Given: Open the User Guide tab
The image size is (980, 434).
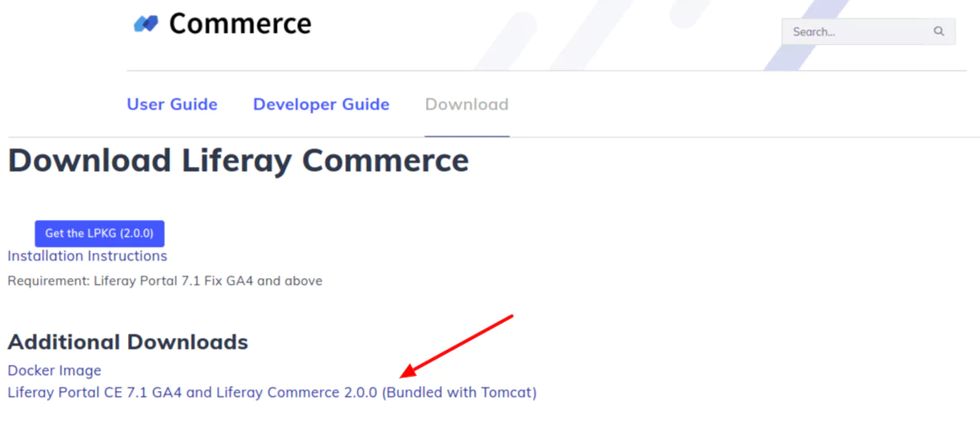Looking at the screenshot, I should click(x=172, y=104).
